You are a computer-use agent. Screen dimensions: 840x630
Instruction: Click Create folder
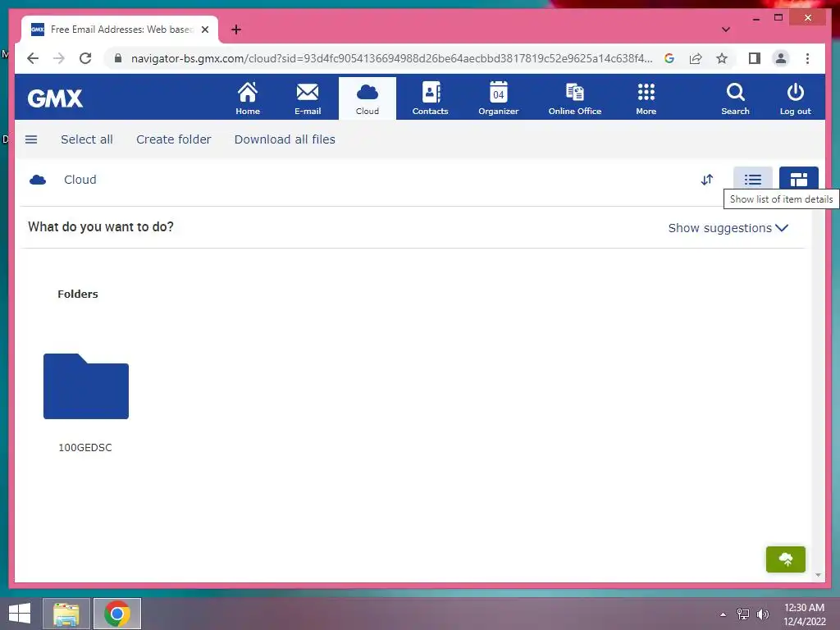pyautogui.click(x=174, y=139)
